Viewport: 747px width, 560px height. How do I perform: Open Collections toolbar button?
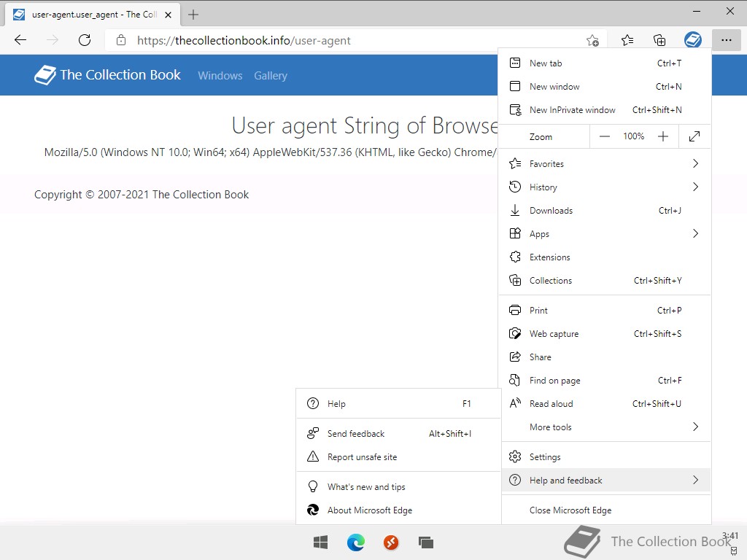coord(659,40)
